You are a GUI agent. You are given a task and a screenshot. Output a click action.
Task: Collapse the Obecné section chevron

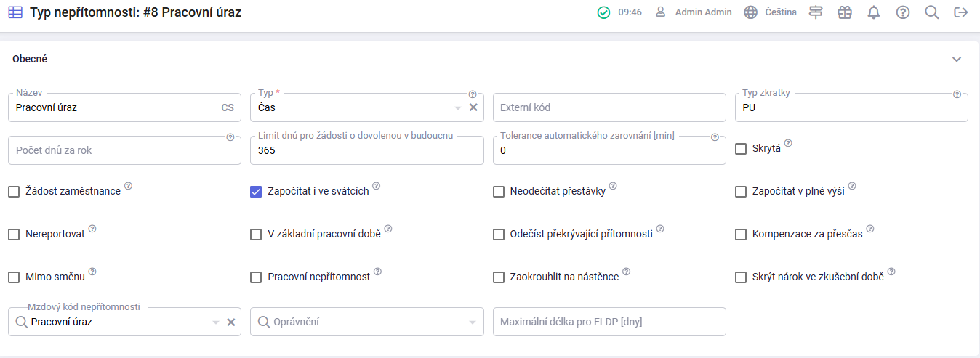point(957,60)
